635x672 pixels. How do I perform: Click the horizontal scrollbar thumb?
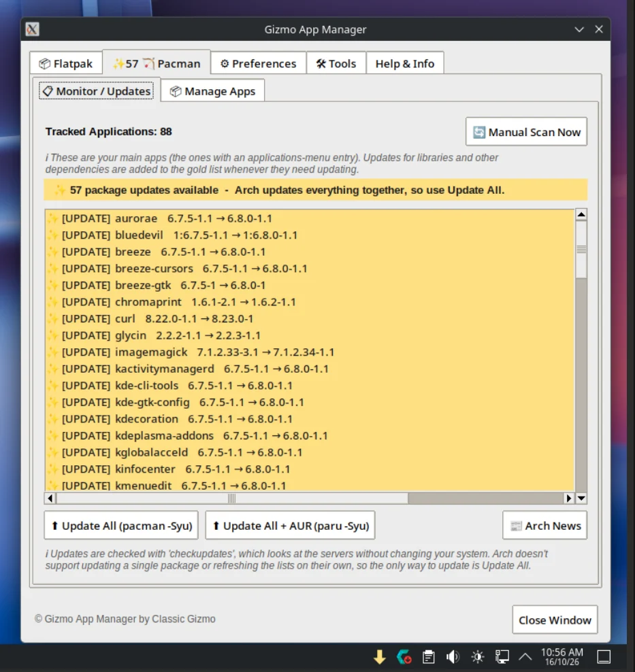point(232,498)
